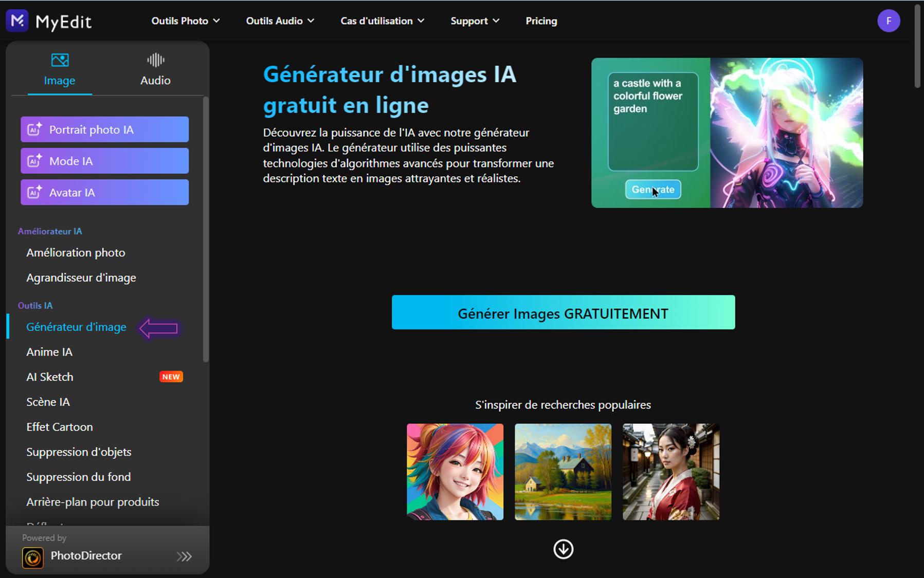The height and width of the screenshot is (578, 924).
Task: Click Générer Images GRATUITEMENT
Action: pos(563,312)
